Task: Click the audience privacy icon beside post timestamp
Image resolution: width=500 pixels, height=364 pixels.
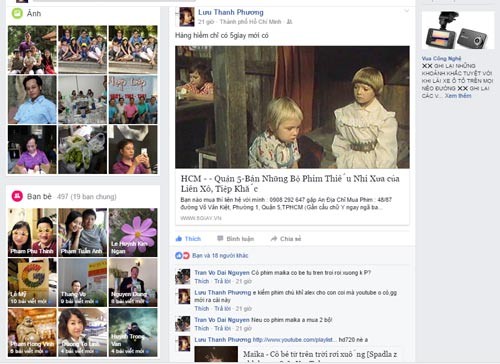Action: [x=289, y=22]
